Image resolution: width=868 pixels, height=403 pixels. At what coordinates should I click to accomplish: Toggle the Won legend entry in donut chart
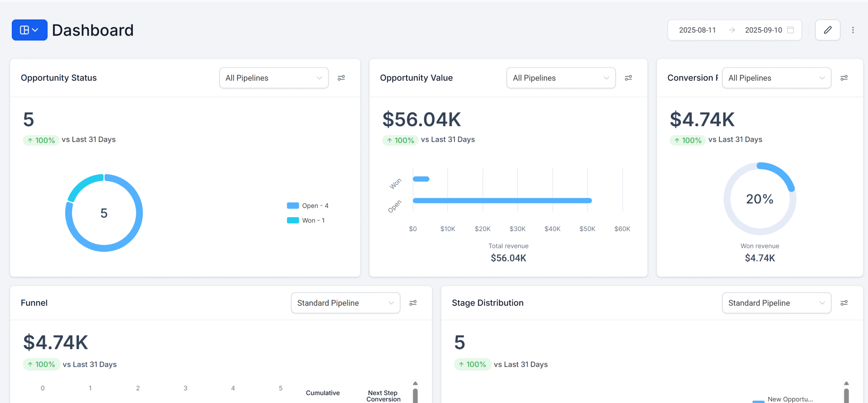point(306,220)
